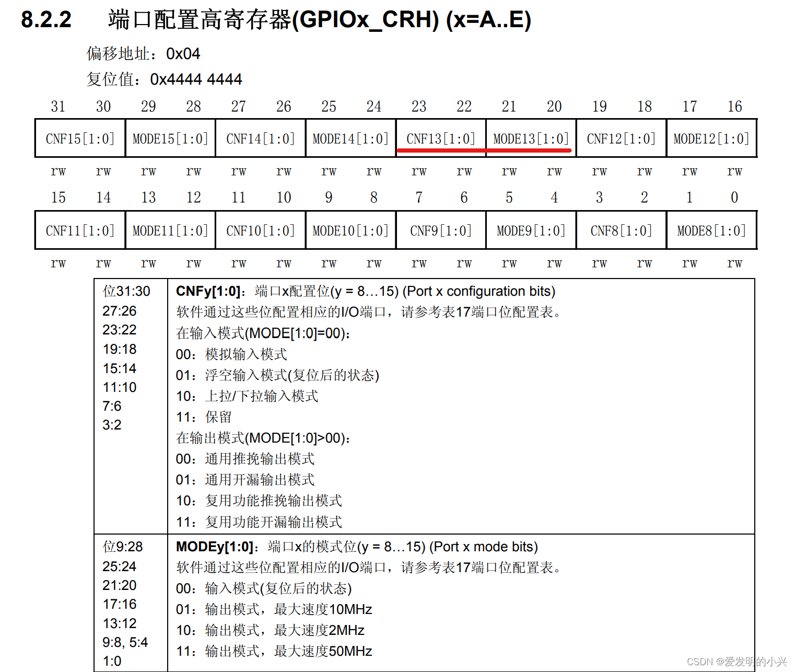Viewport: 795px width, 672px height.
Task: Click the MODEy[1:0] description heading
Action: (x=357, y=547)
